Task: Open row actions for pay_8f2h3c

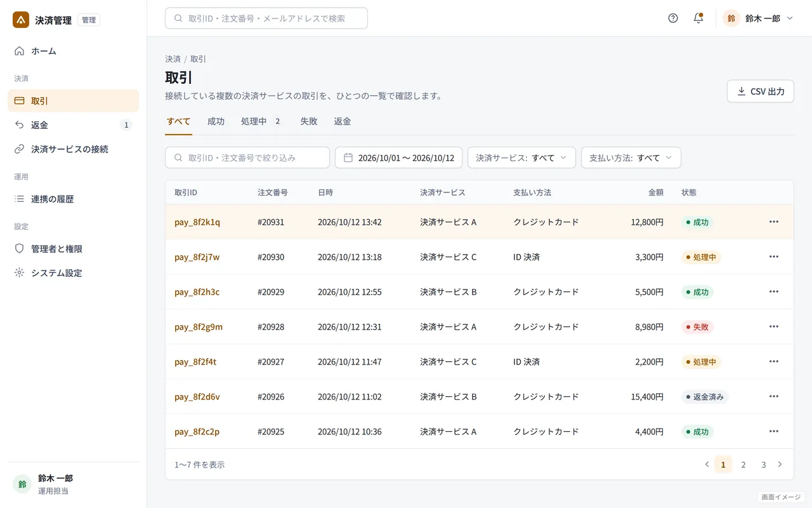Action: coord(774,292)
